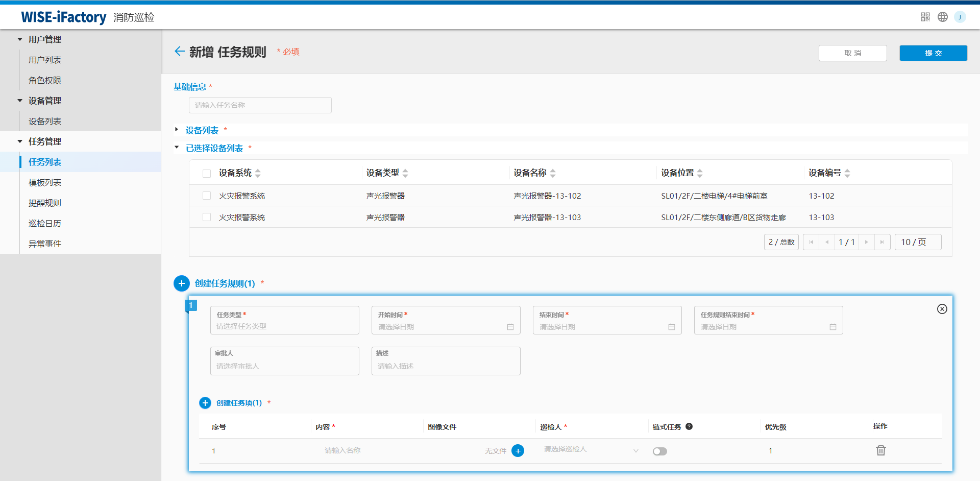
Task: Click the globe language icon
Action: coord(943,17)
